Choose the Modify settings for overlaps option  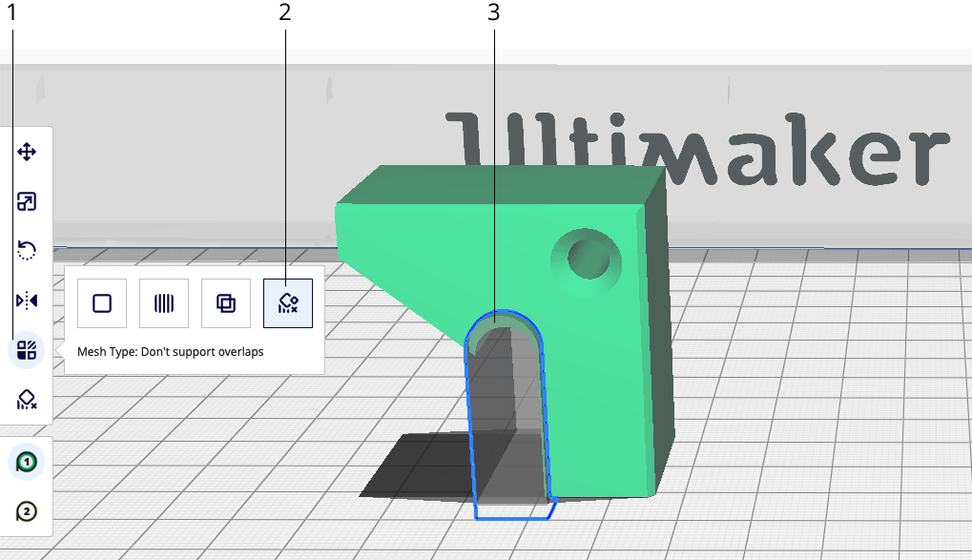[x=225, y=302]
